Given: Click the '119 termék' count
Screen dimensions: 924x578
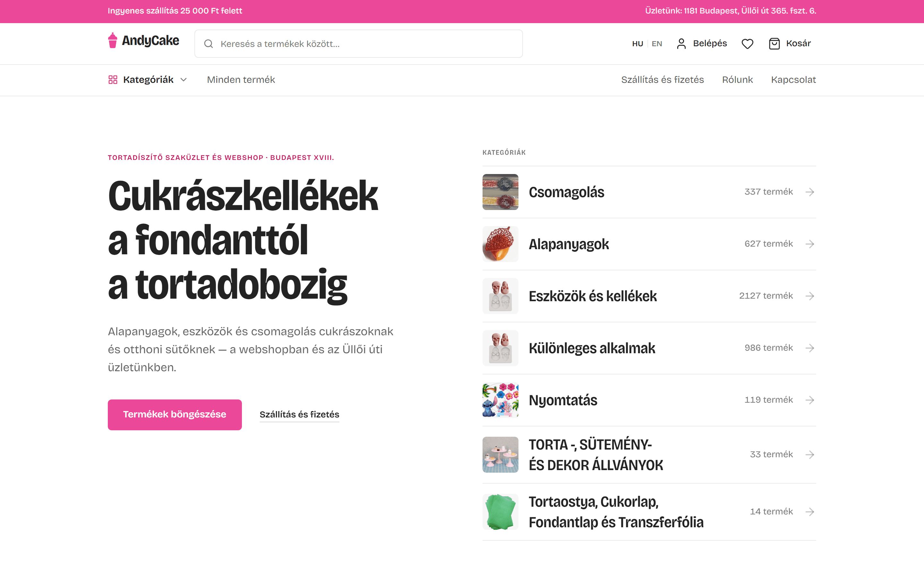Looking at the screenshot, I should (769, 399).
